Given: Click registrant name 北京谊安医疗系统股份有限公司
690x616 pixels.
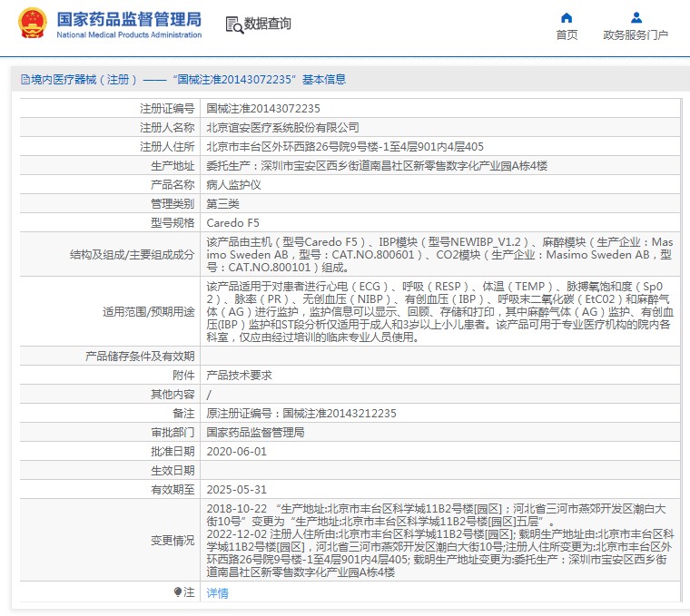Looking at the screenshot, I should tap(282, 127).
